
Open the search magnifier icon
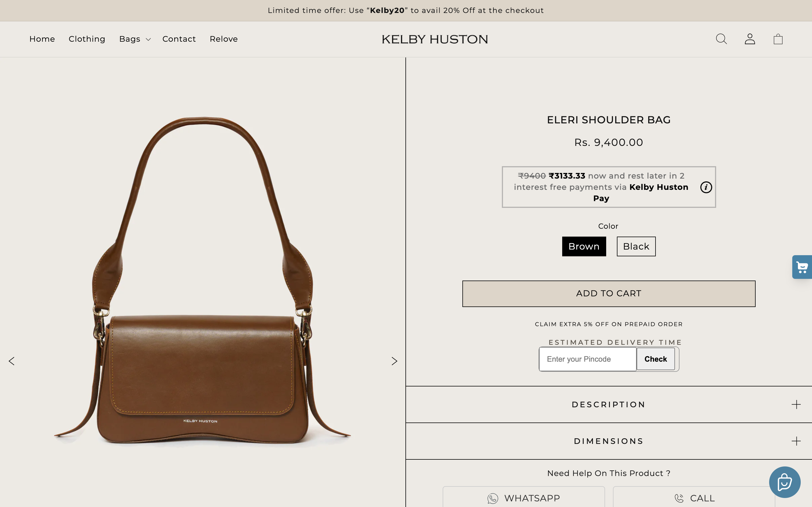721,39
